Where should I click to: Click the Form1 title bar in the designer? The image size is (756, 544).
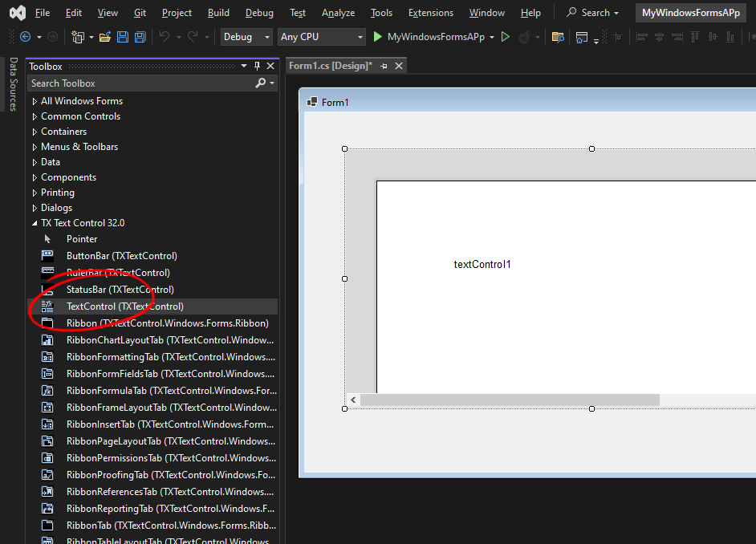[528, 102]
